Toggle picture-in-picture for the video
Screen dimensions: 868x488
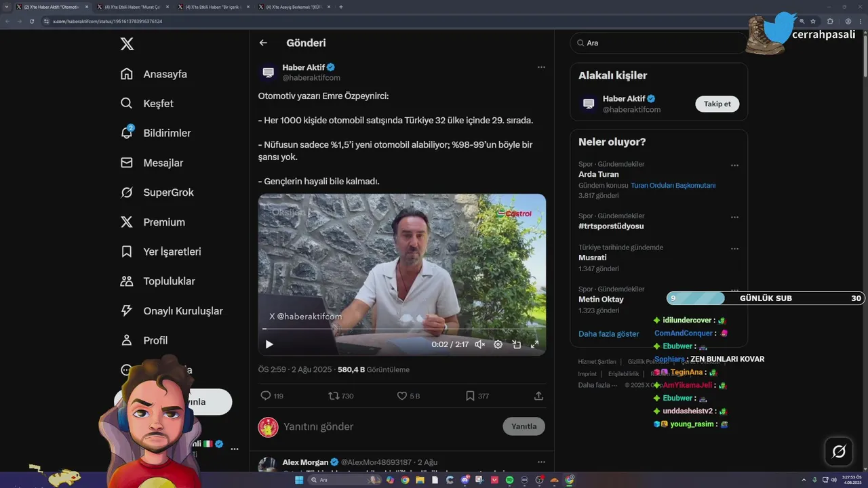point(517,344)
